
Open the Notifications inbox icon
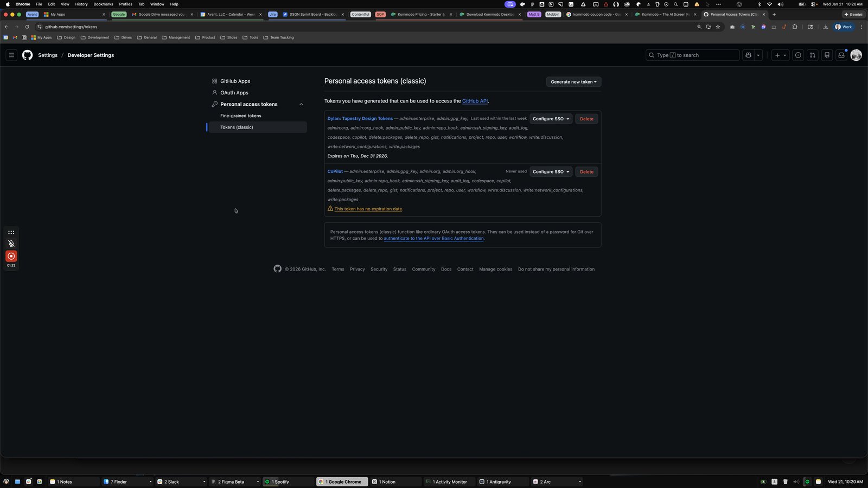[841, 55]
